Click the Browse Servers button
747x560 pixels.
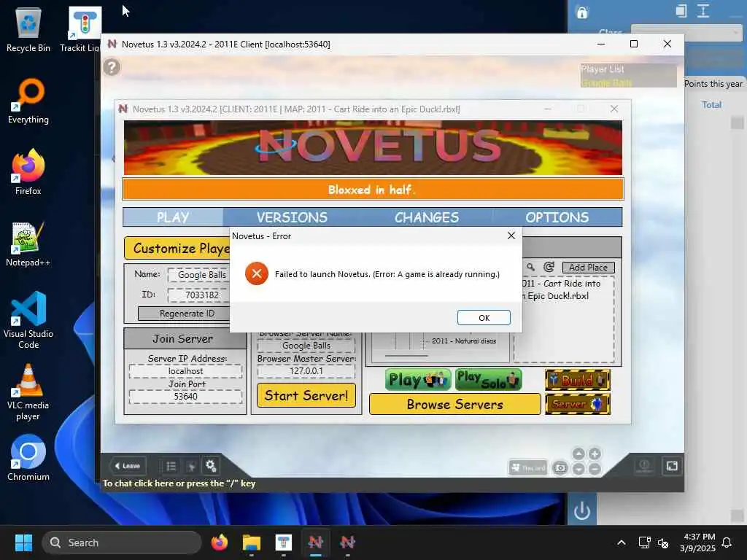454,404
